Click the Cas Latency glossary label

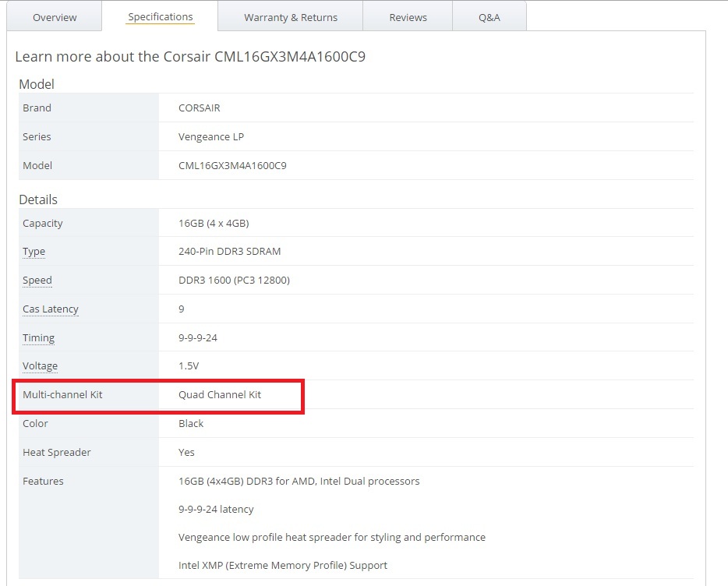coord(51,309)
